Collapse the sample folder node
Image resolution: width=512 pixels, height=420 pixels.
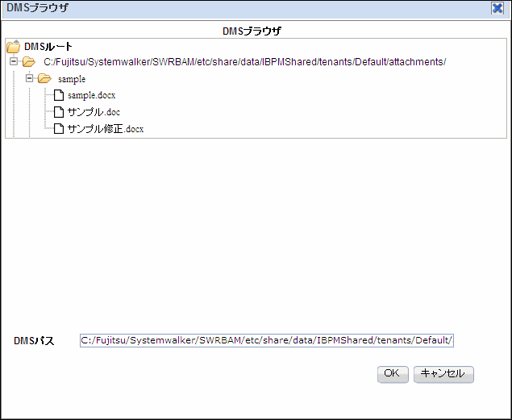point(29,78)
